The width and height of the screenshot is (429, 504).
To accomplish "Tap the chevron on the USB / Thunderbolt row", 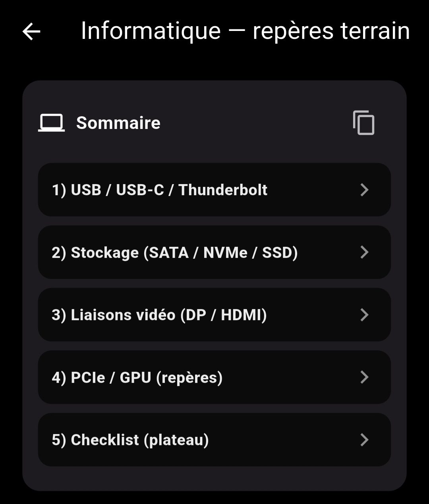I will [x=364, y=190].
